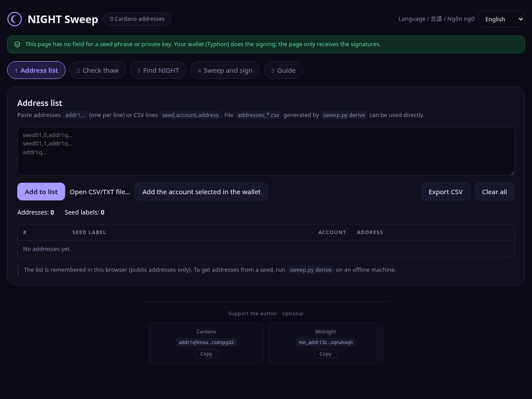Image resolution: width=532 pixels, height=399 pixels.
Task: Open the Guide tab
Action: (283, 70)
